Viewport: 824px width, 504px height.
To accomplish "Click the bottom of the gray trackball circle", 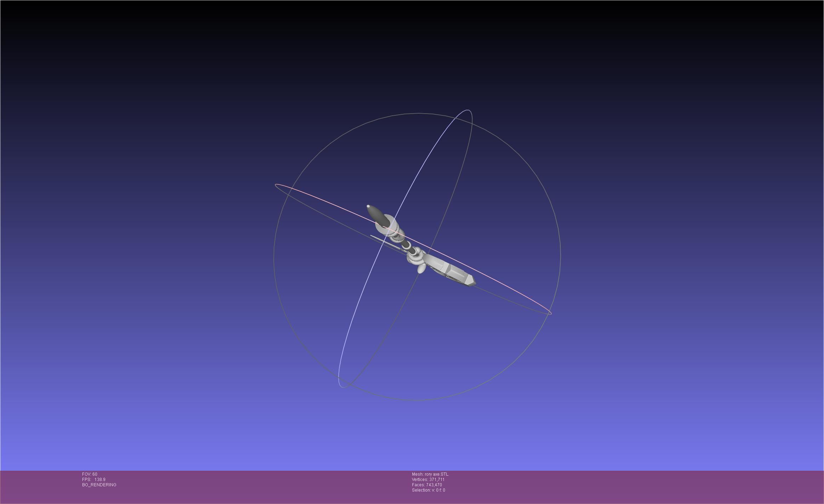I will [416, 401].
